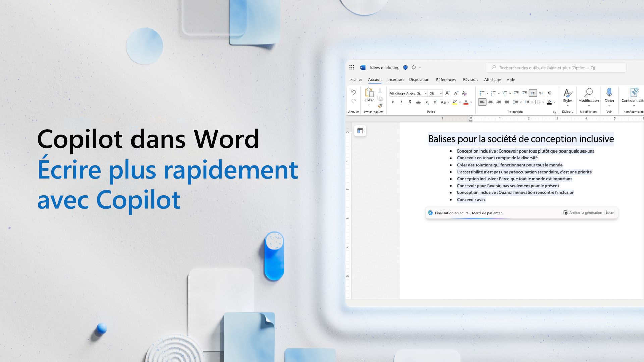The width and height of the screenshot is (644, 362).
Task: Increase font size with larger A
Action: coord(447,93)
